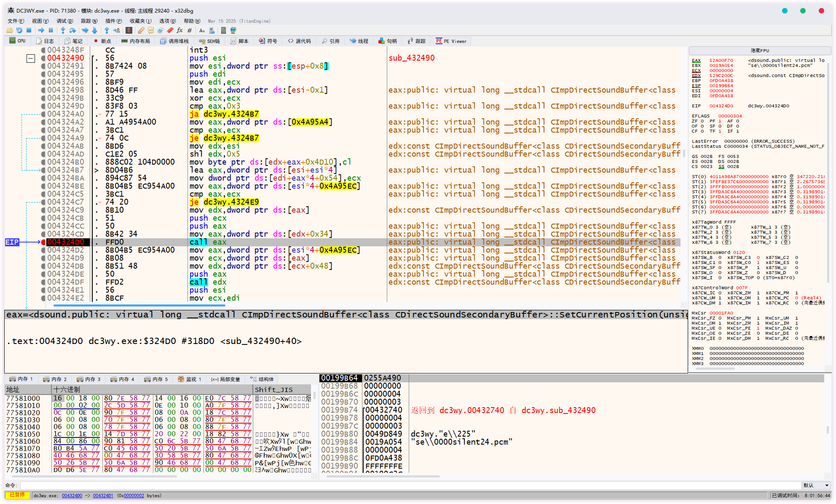Viewport: 836px width, 504px height.
Task: Click the 004324D1 address link in status bar
Action: pyautogui.click(x=103, y=496)
